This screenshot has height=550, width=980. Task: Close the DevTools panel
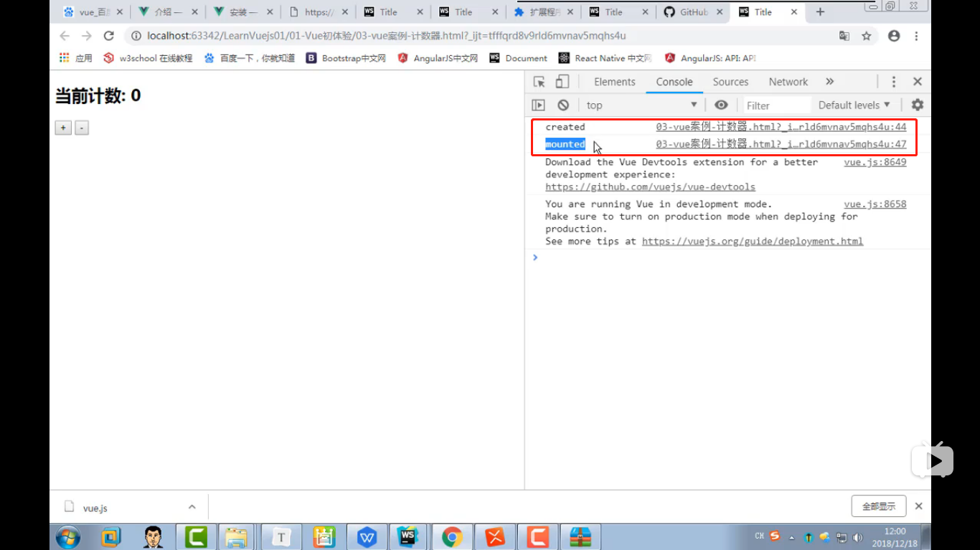918,82
